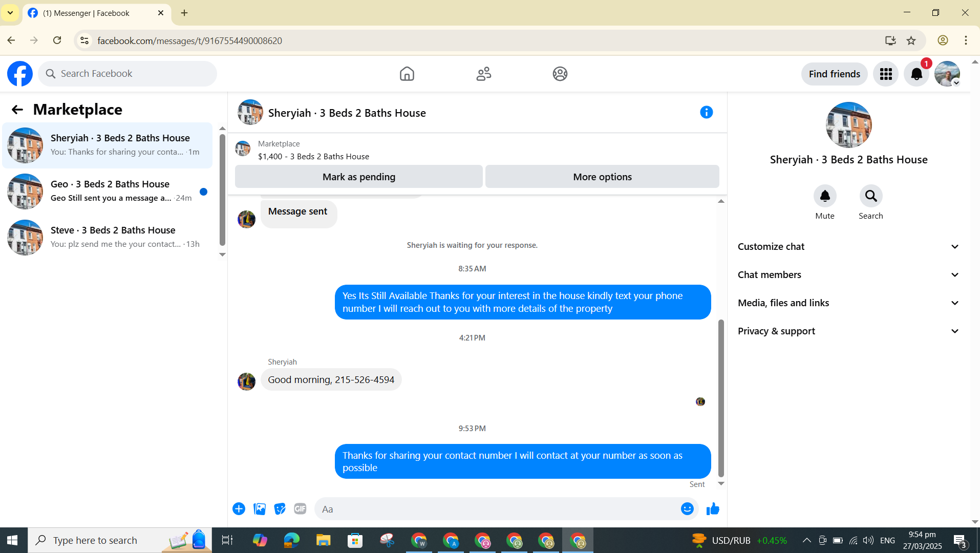Screen dimensions: 980x553
Task: Open notifications bell with badge
Action: pos(917,74)
